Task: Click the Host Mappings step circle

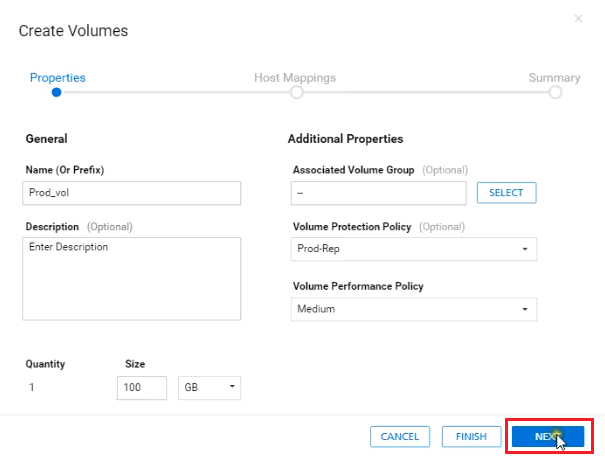Action: point(296,92)
